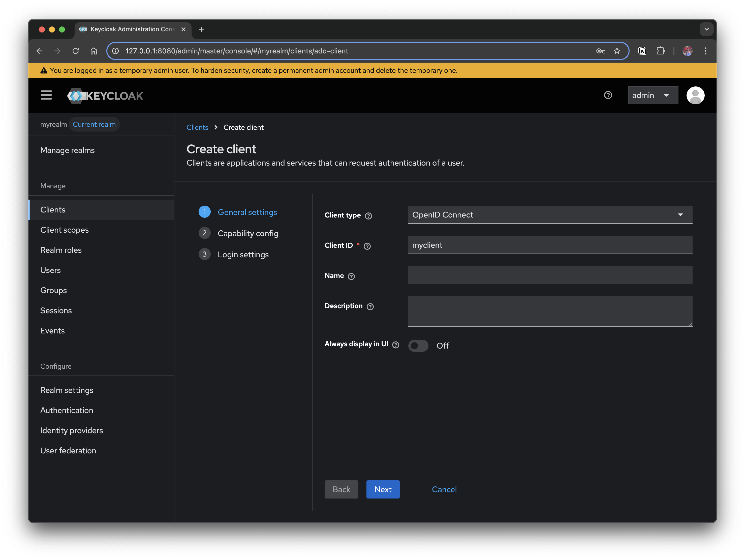Select the Login settings step
745x560 pixels.
tap(243, 254)
